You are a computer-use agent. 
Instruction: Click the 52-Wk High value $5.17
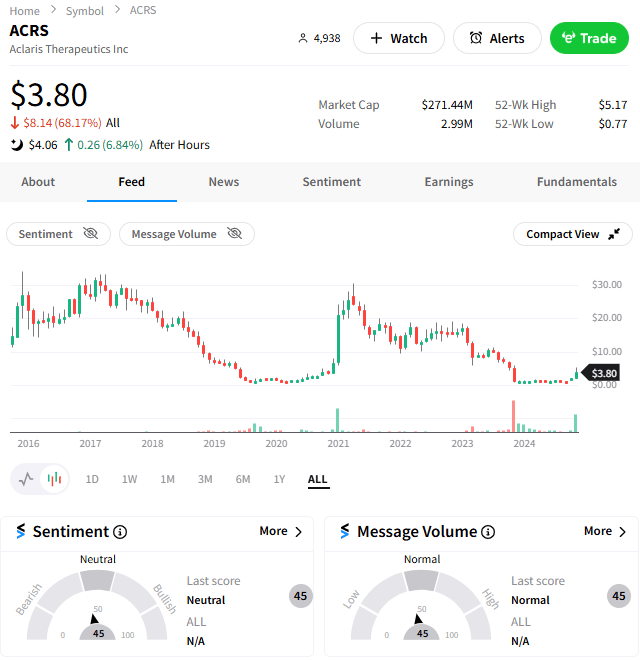pyautogui.click(x=613, y=105)
